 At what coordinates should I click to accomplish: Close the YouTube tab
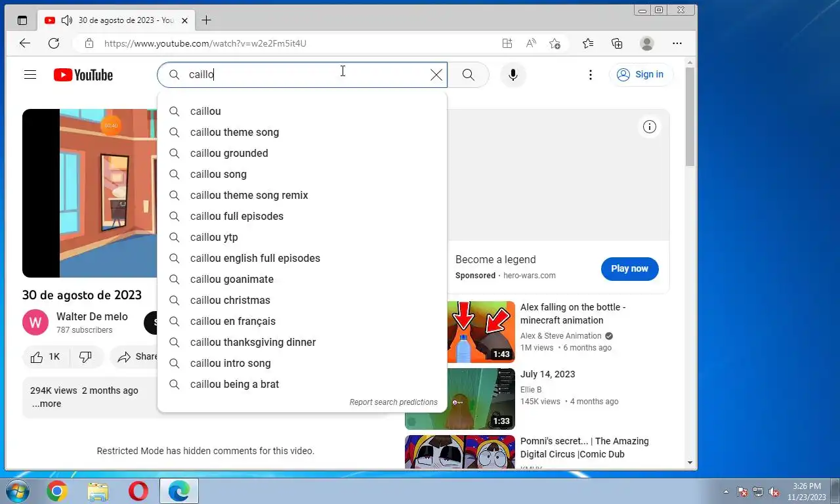point(185,20)
